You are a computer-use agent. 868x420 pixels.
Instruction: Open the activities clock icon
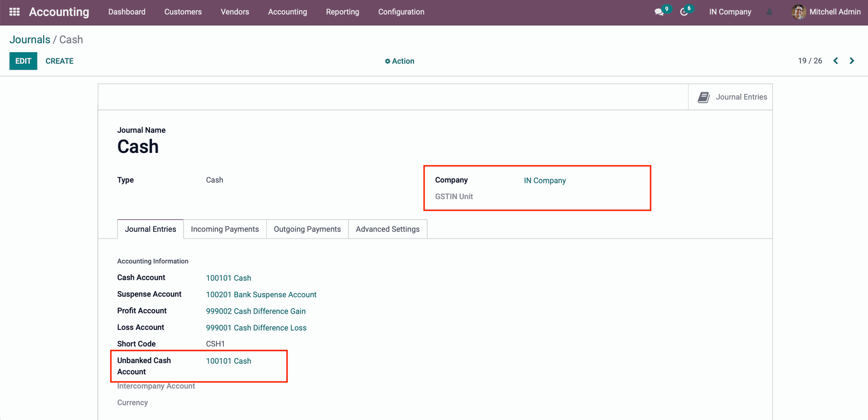point(684,12)
